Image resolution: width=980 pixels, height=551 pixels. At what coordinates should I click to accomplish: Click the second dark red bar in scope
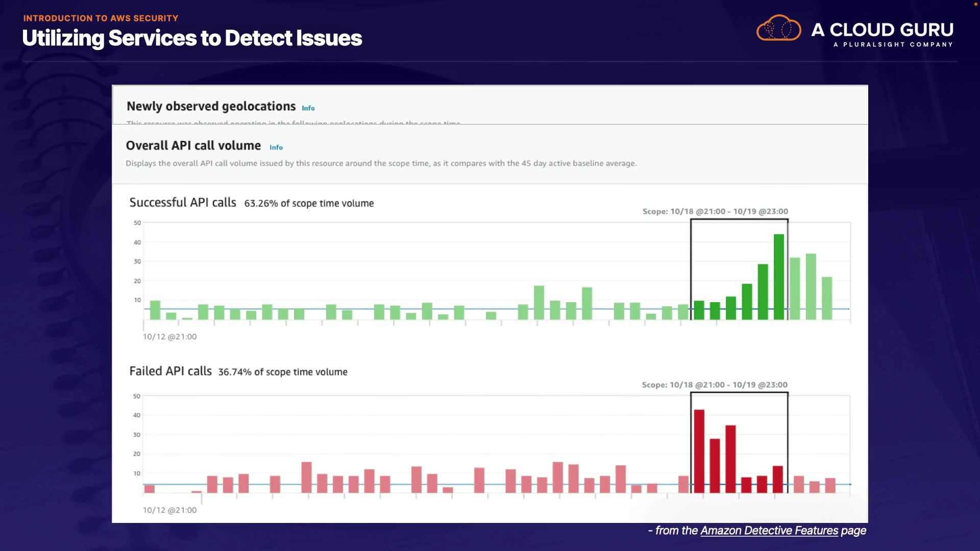click(x=715, y=465)
